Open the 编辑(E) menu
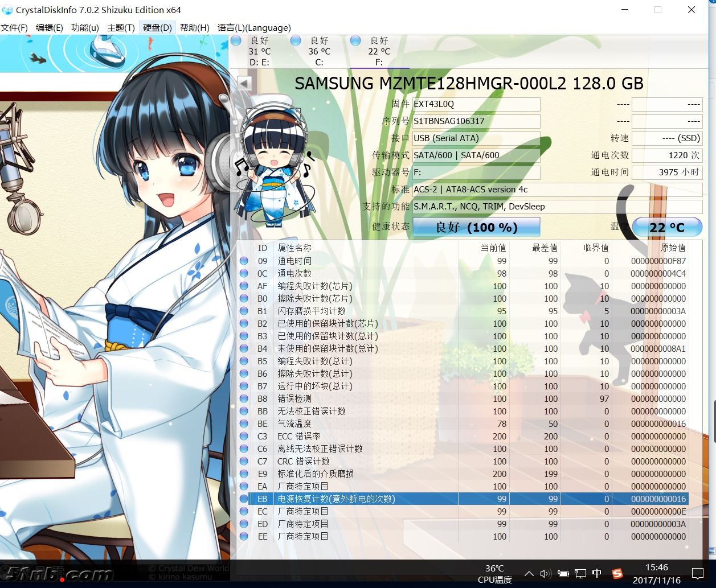 pos(50,27)
